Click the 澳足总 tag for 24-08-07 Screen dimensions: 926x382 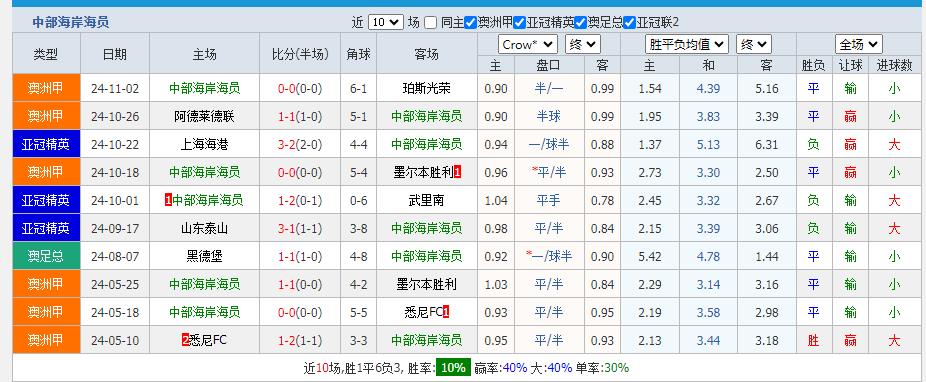[x=46, y=256]
